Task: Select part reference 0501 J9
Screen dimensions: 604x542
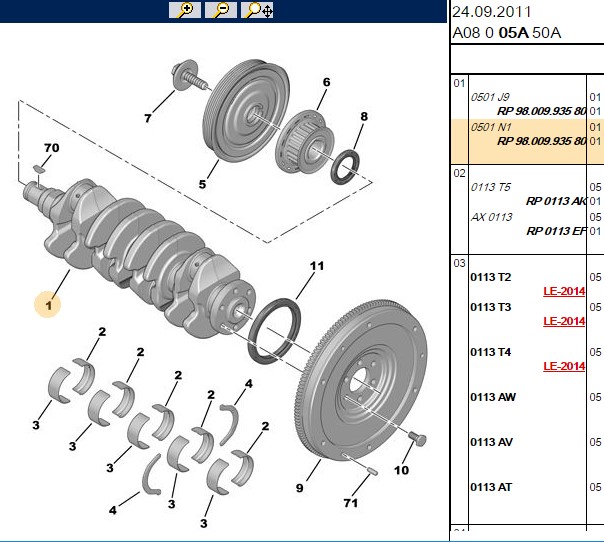Action: (490, 97)
